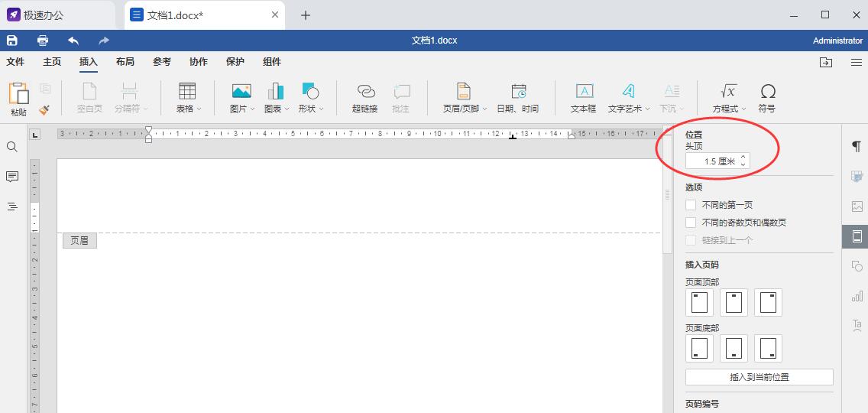The image size is (868, 413).
Task: Open the search icon in left sidebar
Action: tap(12, 147)
